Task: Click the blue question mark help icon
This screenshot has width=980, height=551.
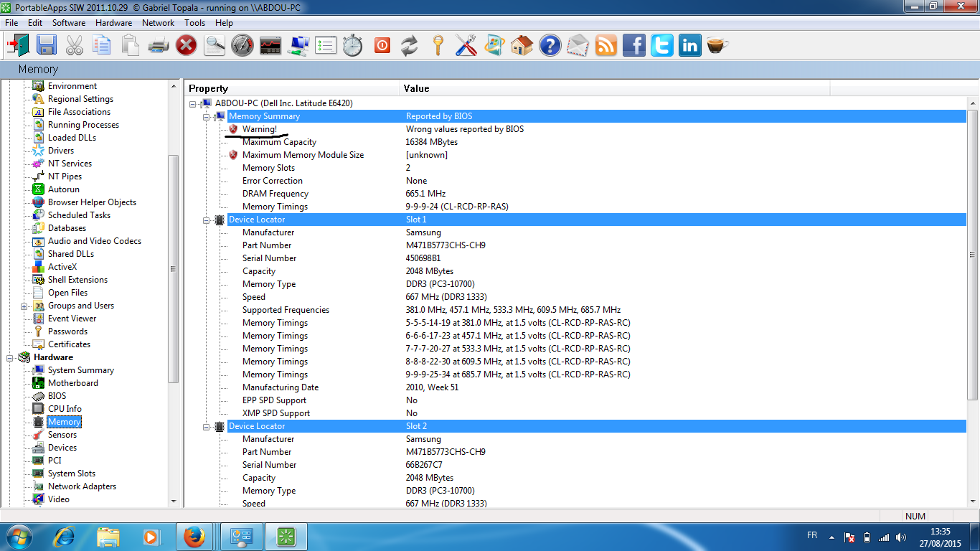Action: pos(550,46)
